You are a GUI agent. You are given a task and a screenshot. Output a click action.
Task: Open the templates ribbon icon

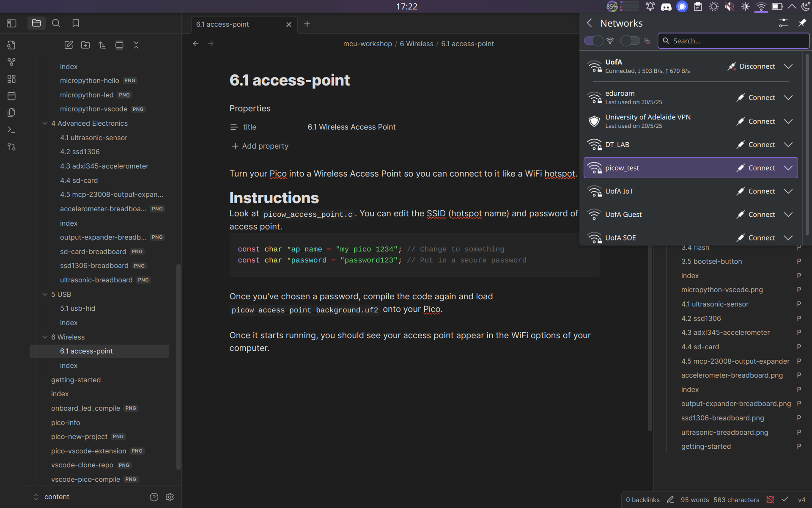coord(12,113)
